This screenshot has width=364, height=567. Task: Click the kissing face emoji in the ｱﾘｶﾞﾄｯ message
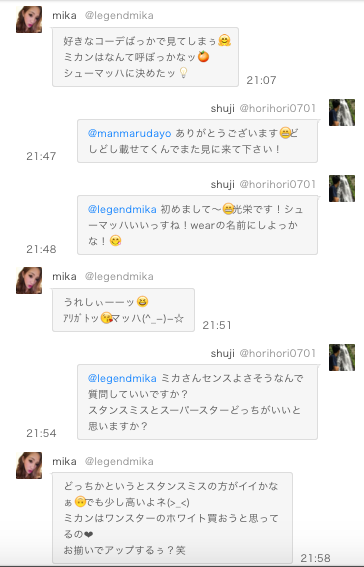pos(106,318)
